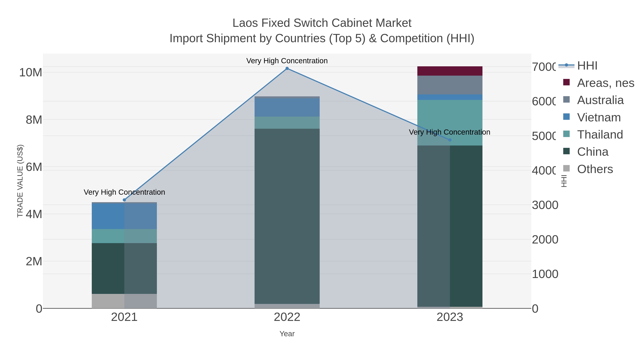Viewport: 644px width, 362px height.
Task: Toggle the China legend entry
Action: point(586,152)
